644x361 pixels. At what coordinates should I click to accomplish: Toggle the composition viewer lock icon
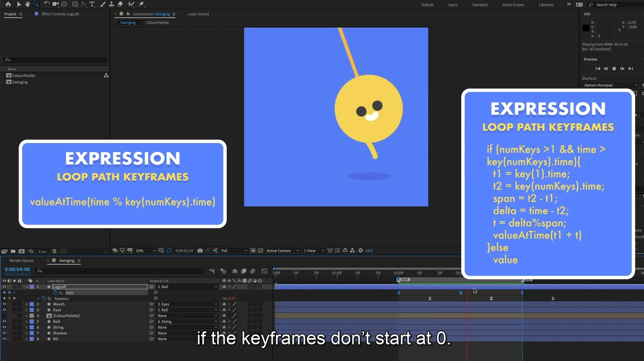pyautogui.click(x=128, y=14)
